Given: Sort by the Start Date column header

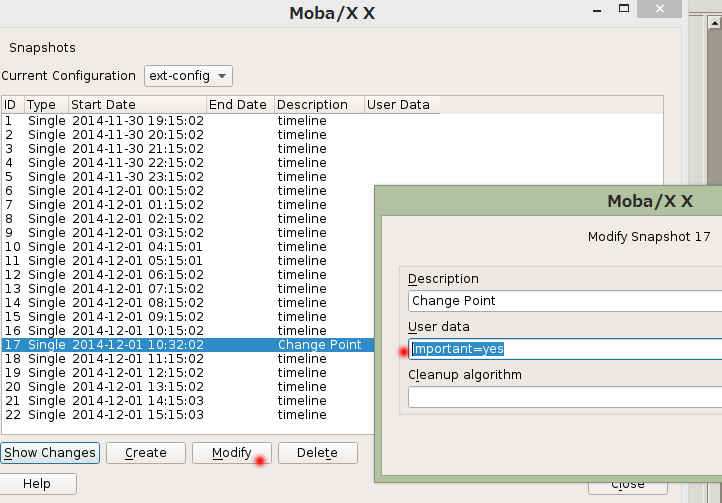Looking at the screenshot, I should pos(137,105).
